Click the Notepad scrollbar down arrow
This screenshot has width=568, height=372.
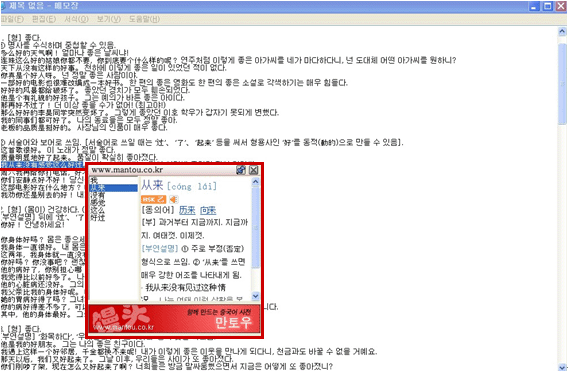562,367
